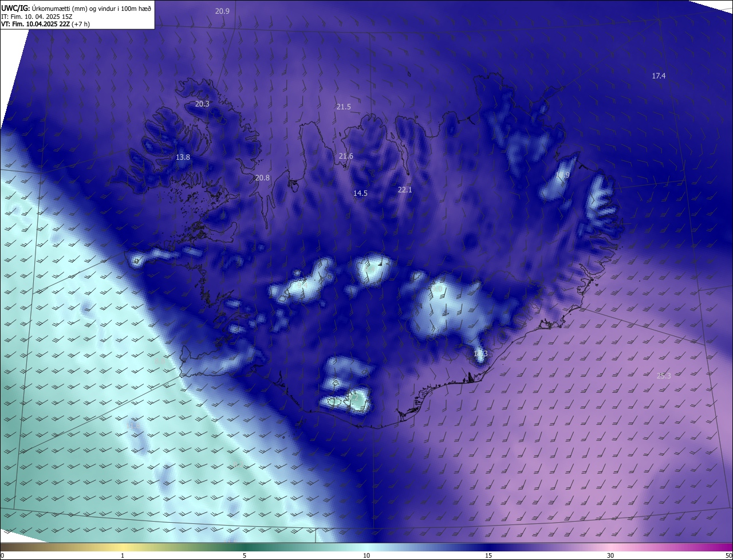Click the 25.3 value over the ocean

(x=664, y=376)
